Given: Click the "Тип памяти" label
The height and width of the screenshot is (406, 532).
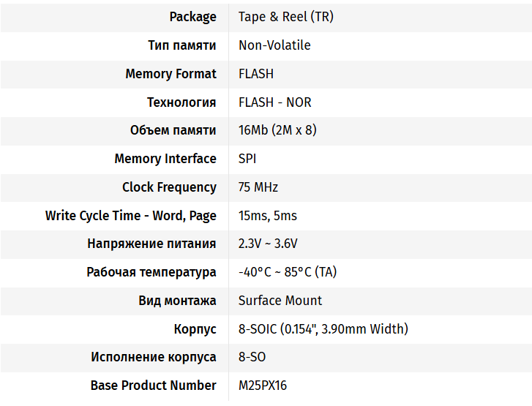Looking at the screenshot, I should 181,45.
